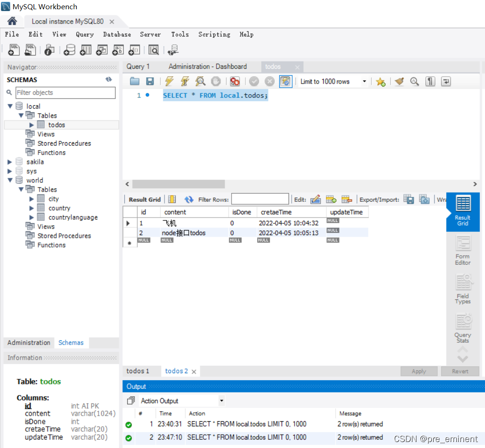Toggle autocommit mode icon
The image size is (485, 448).
[x=285, y=81]
